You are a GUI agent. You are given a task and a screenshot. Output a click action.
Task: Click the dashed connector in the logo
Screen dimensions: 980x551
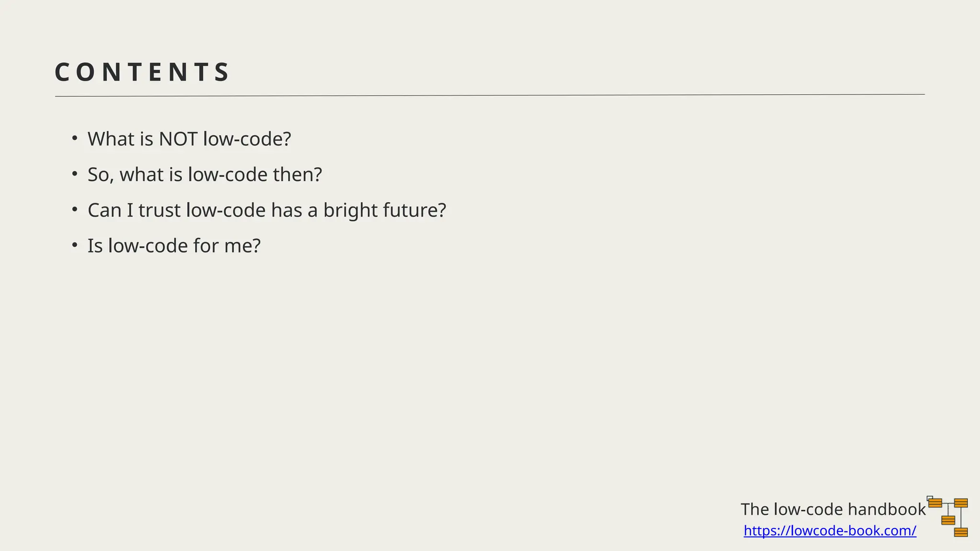pos(948,510)
